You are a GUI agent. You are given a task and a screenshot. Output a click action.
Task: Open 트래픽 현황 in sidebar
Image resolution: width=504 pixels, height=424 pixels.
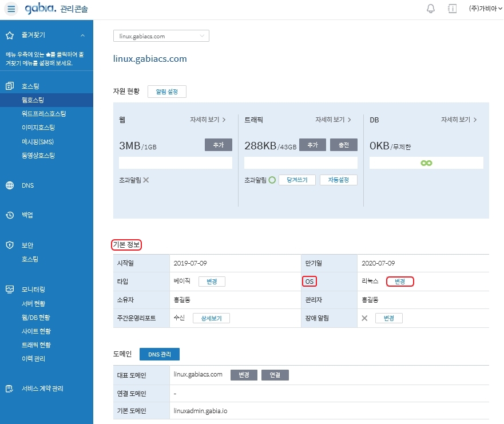pyautogui.click(x=36, y=345)
